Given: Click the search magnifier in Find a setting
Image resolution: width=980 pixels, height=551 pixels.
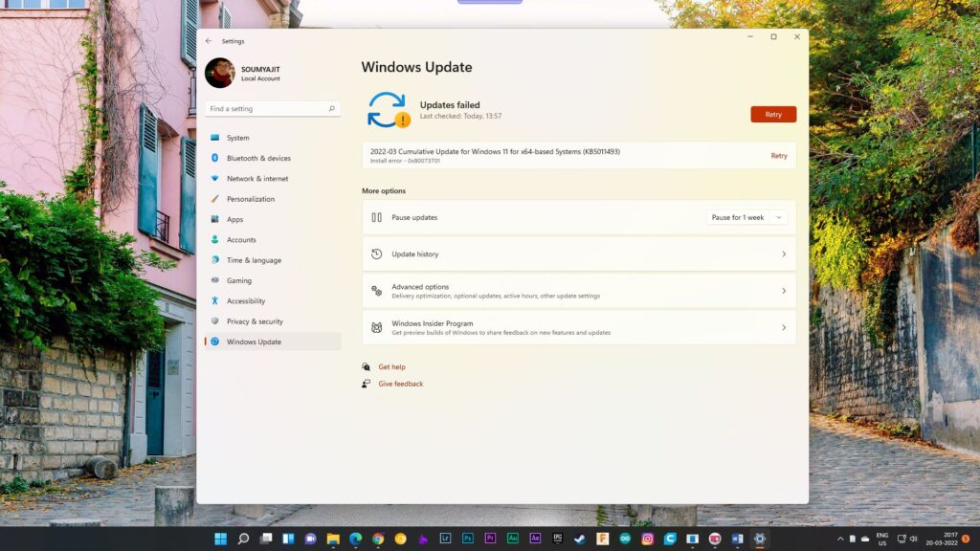Looking at the screenshot, I should pyautogui.click(x=332, y=109).
